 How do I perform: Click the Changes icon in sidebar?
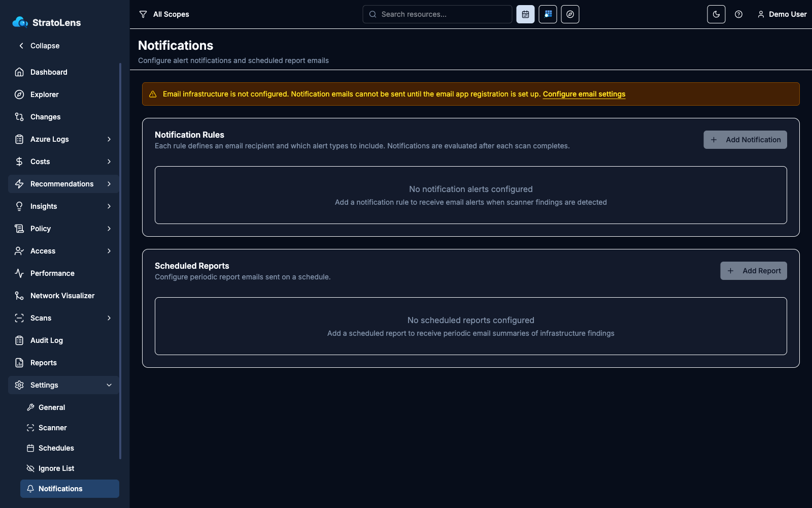click(19, 117)
